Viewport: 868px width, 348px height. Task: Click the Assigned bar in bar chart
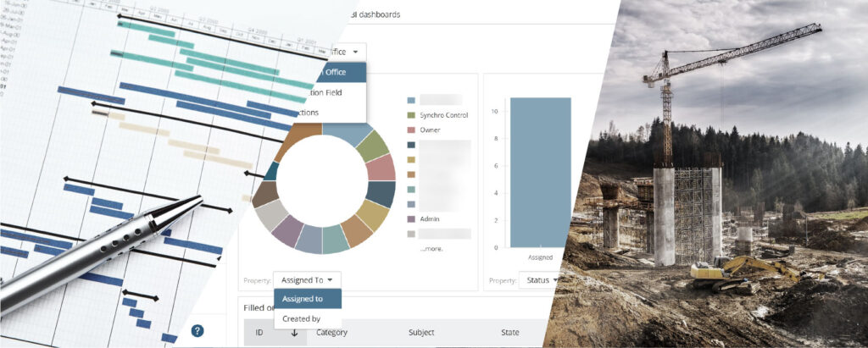[x=540, y=172]
